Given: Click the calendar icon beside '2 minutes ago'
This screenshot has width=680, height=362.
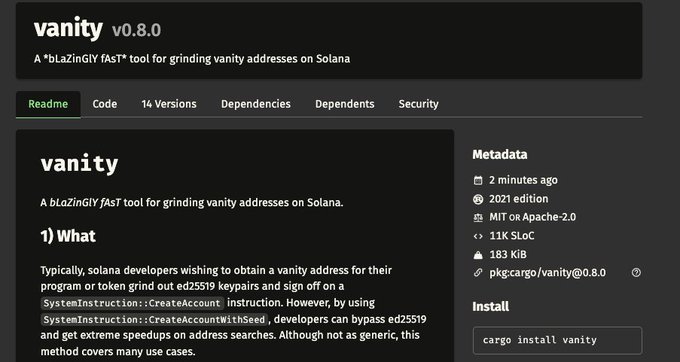Looking at the screenshot, I should [478, 180].
